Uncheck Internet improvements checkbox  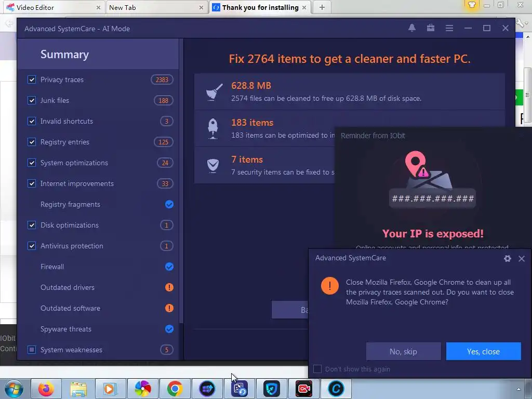(32, 183)
